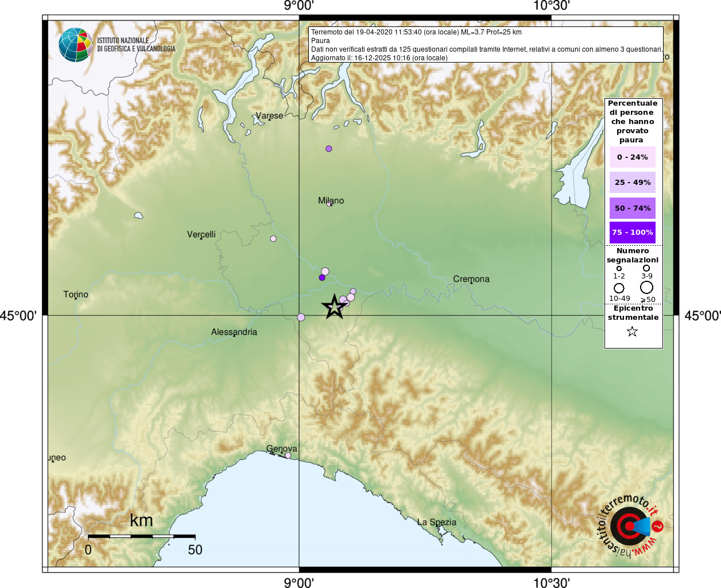Select the purple marker north of Milano

(x=329, y=149)
